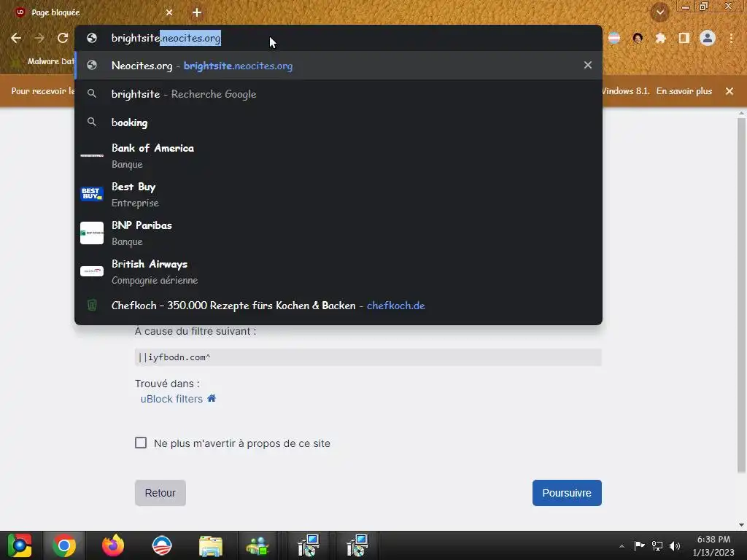Viewport: 747px width, 560px height.
Task: Close the Page bloquée tab
Action: point(169,12)
